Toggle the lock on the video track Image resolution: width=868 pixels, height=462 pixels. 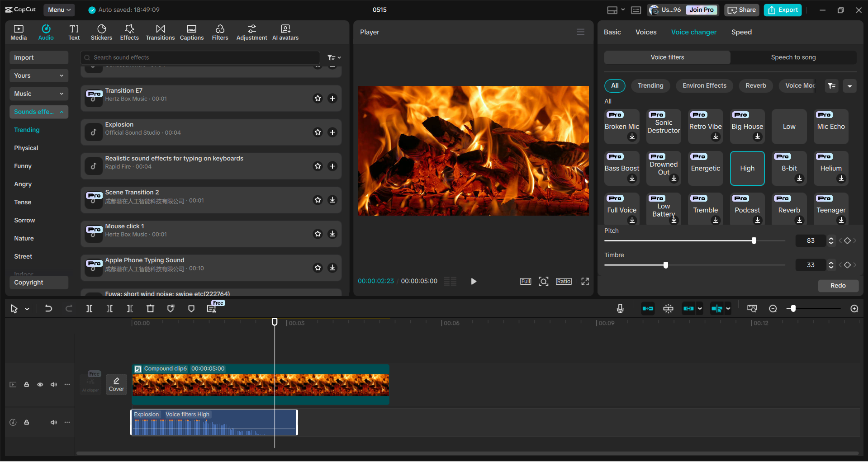click(26, 384)
